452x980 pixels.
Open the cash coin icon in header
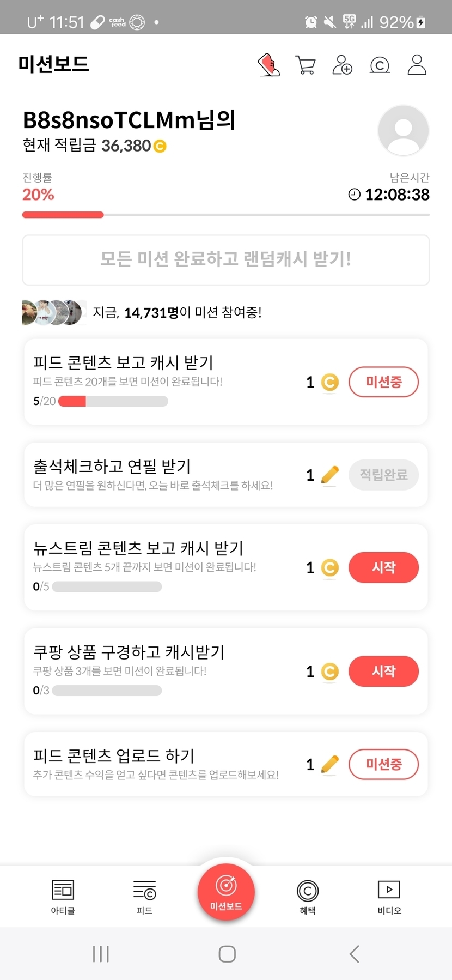click(380, 65)
